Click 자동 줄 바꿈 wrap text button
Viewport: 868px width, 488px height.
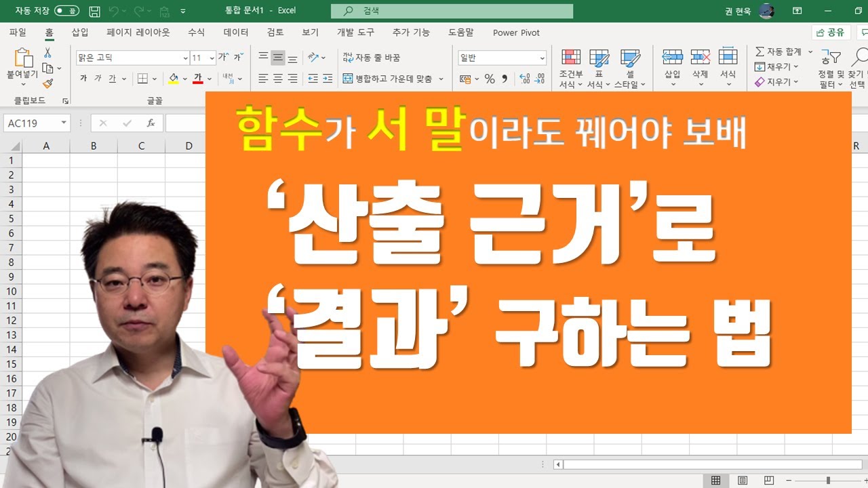tap(371, 58)
